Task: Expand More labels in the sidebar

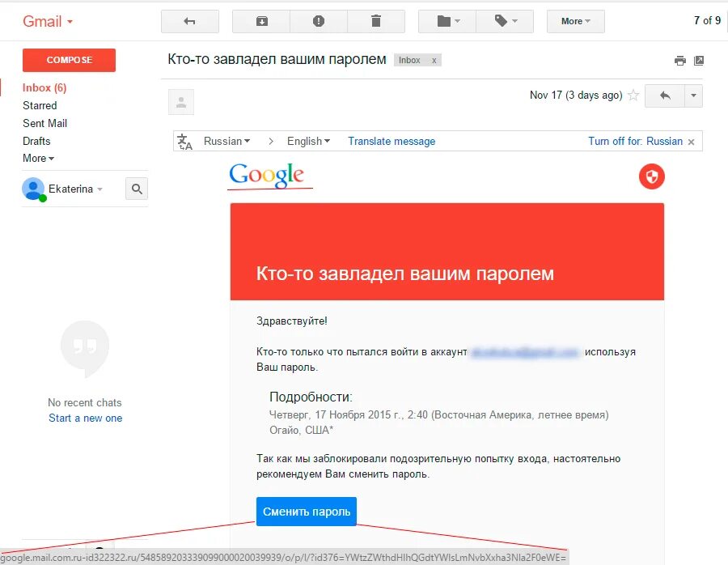Action: [39, 159]
